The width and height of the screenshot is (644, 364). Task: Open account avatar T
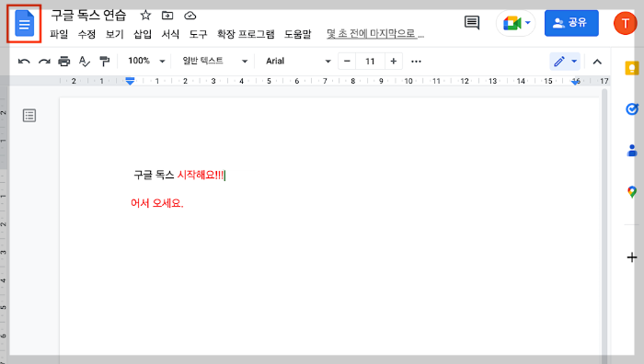(x=625, y=23)
